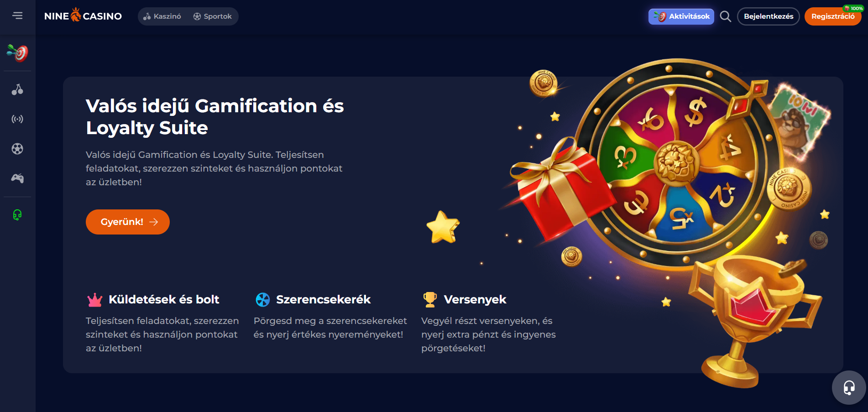Open the hamburger menu in top-left
The width and height of the screenshot is (868, 412).
(17, 16)
